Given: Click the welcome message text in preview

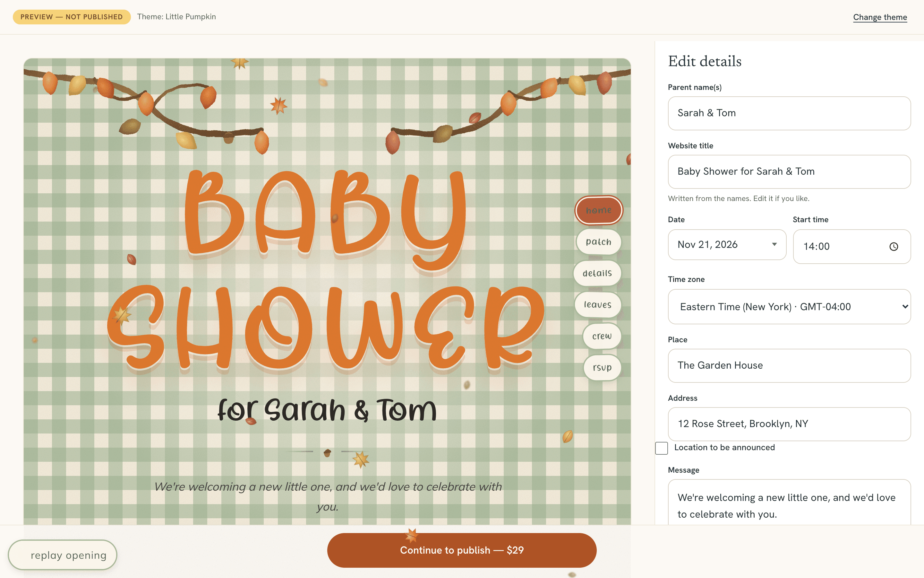Looking at the screenshot, I should coord(328,496).
